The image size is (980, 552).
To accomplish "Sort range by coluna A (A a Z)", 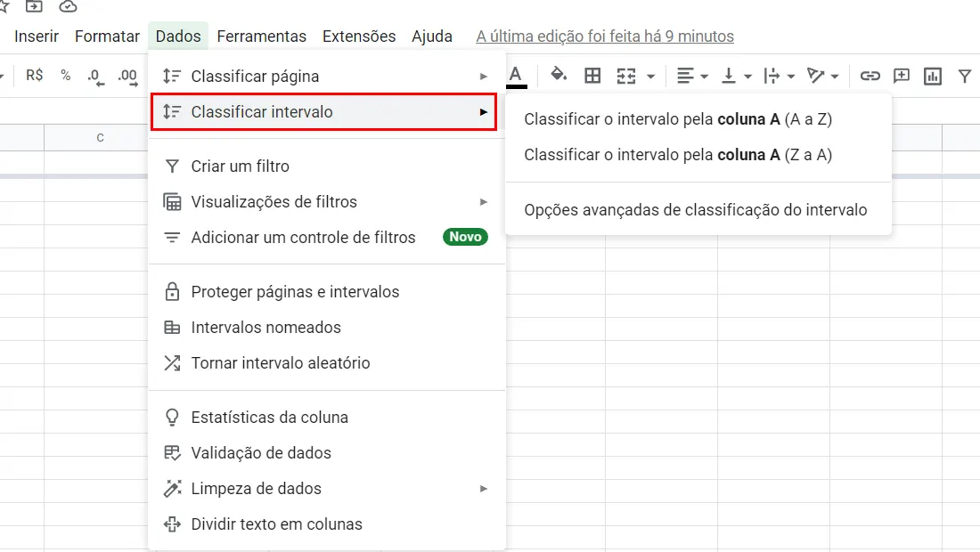I will point(698,119).
